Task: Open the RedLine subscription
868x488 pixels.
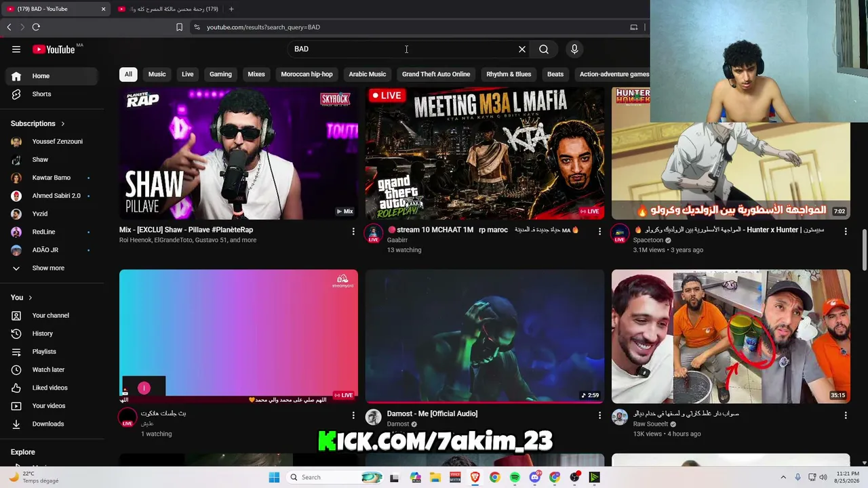Action: (52, 232)
